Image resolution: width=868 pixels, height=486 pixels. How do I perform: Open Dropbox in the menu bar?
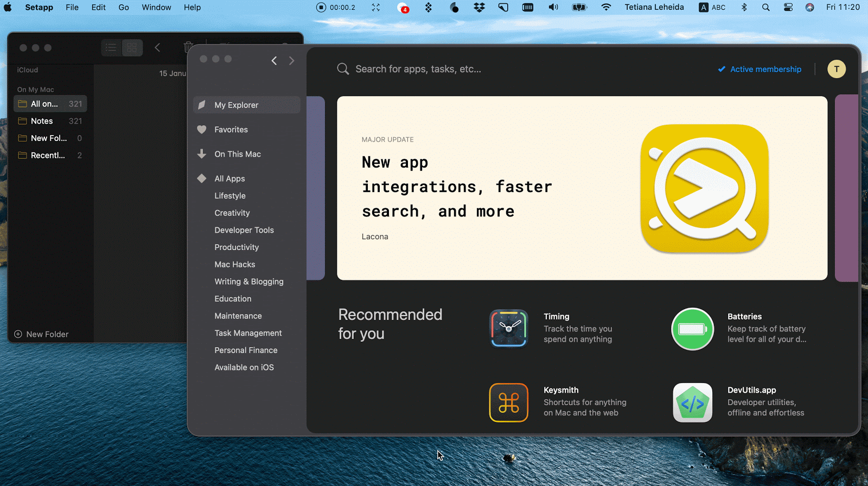(479, 7)
